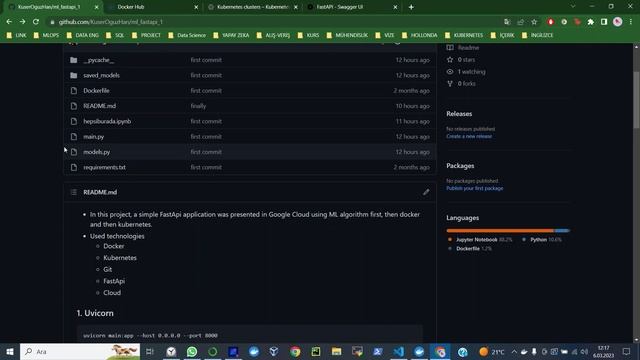Click the weather 21°C widget

(x=492, y=351)
